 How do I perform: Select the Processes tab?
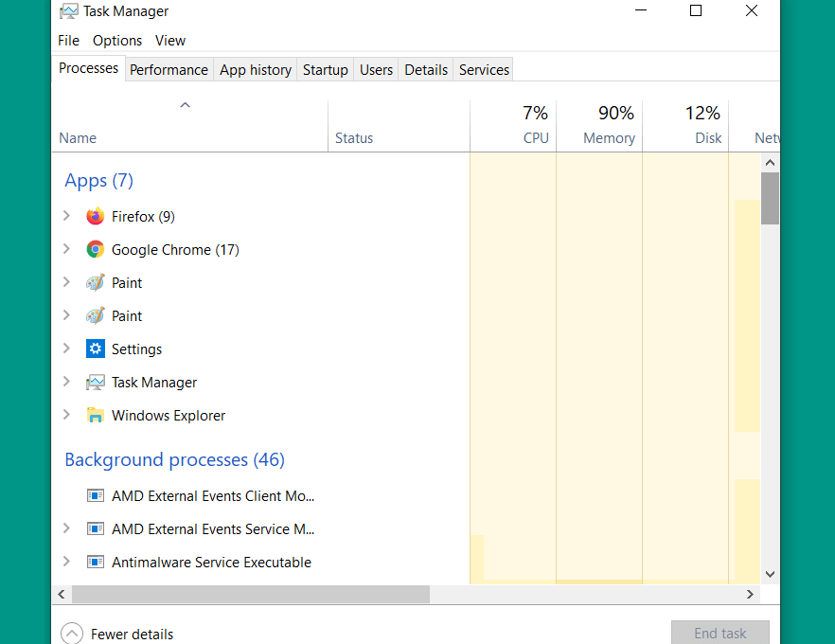click(x=88, y=68)
